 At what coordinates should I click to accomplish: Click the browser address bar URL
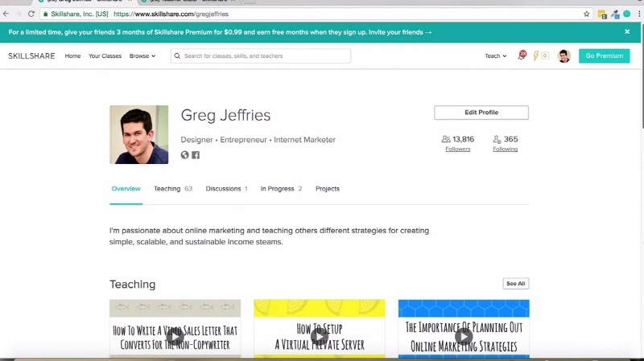171,14
